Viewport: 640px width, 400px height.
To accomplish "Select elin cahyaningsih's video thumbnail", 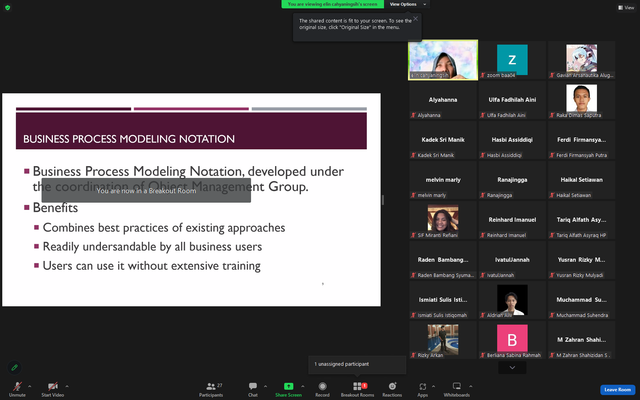I will [443, 60].
